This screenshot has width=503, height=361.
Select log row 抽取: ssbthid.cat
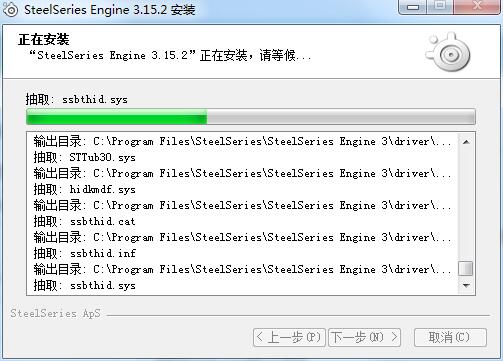click(x=85, y=221)
